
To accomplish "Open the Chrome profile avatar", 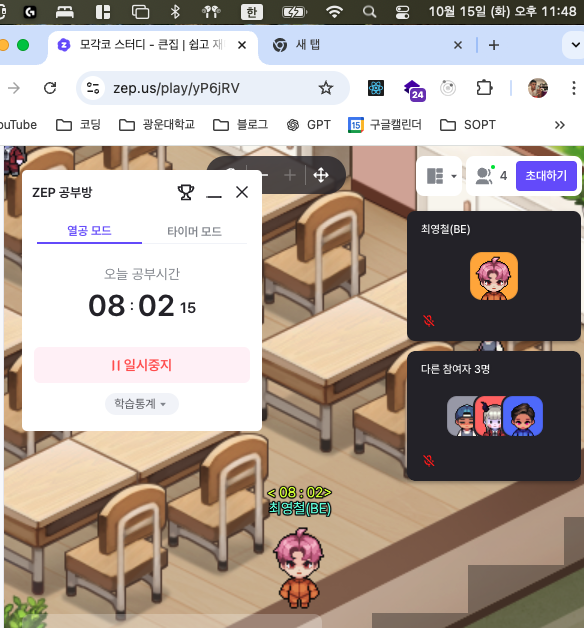I will coord(538,88).
